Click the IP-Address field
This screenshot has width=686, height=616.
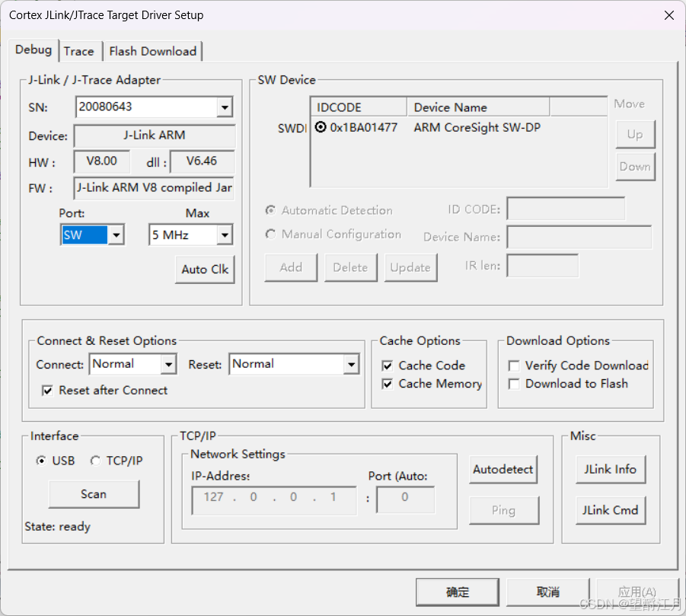pyautogui.click(x=274, y=500)
